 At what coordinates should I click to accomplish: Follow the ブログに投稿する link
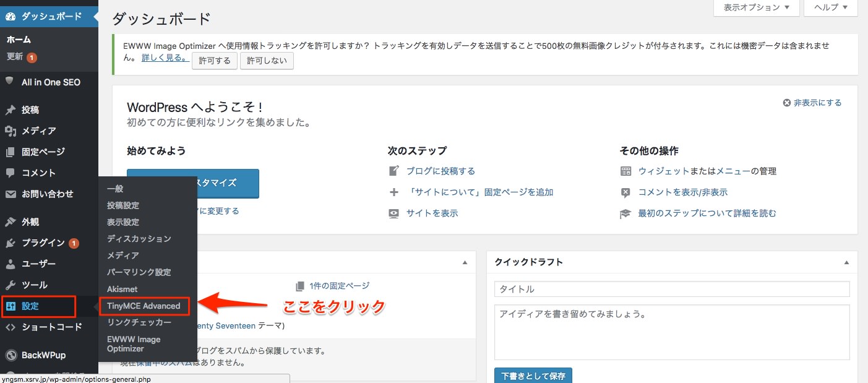point(440,171)
